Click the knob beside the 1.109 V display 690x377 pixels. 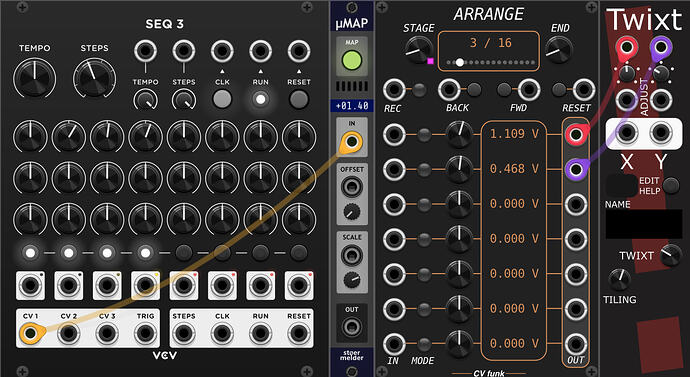point(459,134)
